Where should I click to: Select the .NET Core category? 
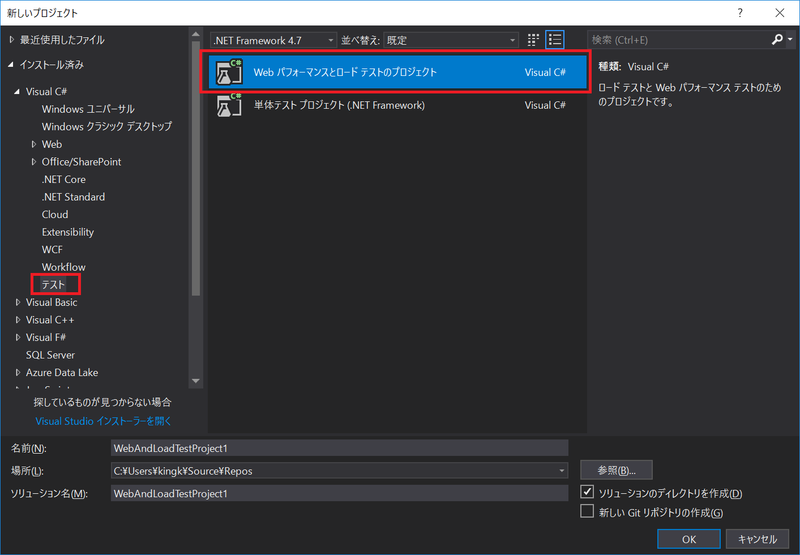pyautogui.click(x=63, y=180)
